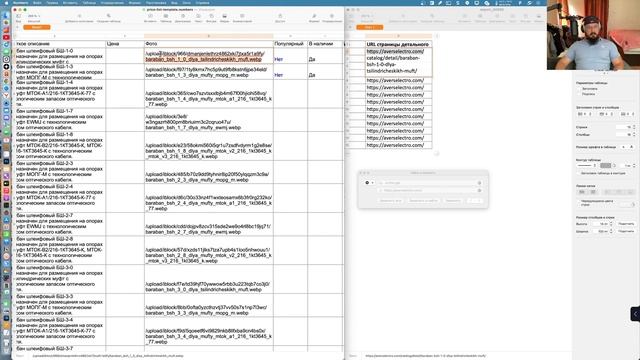Screen dimensions: 640x360
Task: Open find options gear dropdown in dialog
Action: [369, 183]
